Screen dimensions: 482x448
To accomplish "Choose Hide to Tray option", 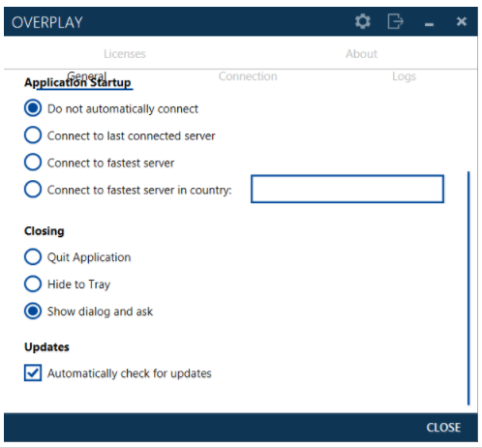I will (67, 284).
